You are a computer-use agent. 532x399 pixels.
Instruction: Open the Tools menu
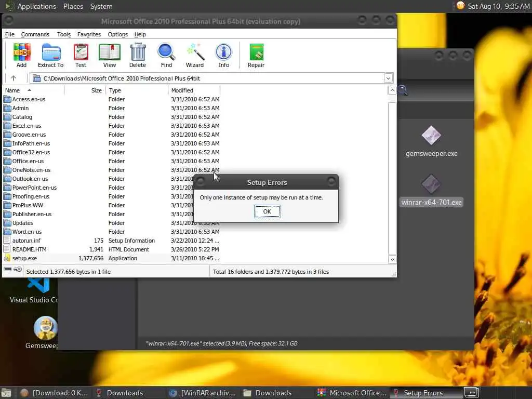click(64, 34)
